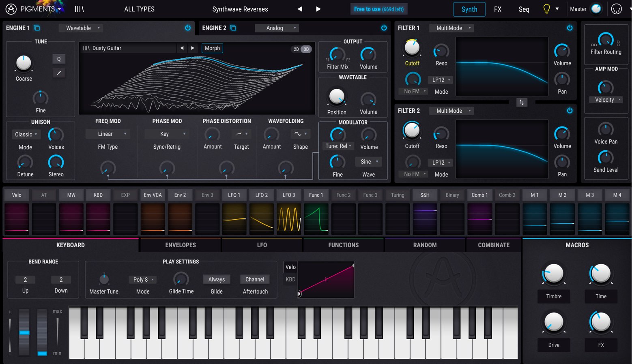
Task: Click the wavetable Position knob
Action: 337,97
